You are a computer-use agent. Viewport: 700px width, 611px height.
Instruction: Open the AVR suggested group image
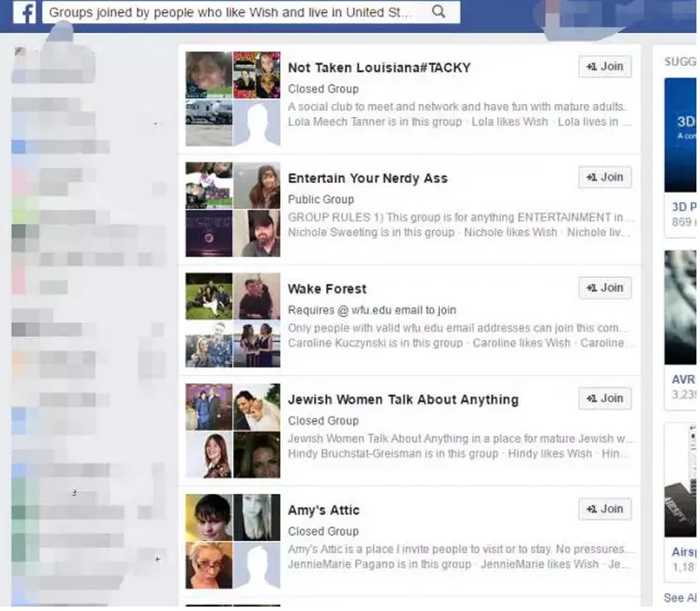(x=680, y=307)
